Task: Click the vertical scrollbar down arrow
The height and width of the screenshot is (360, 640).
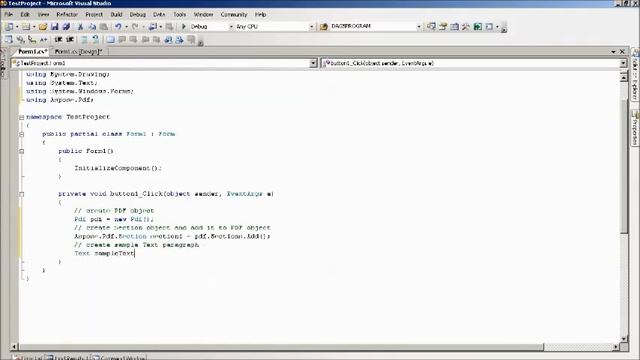Action: coord(623,339)
